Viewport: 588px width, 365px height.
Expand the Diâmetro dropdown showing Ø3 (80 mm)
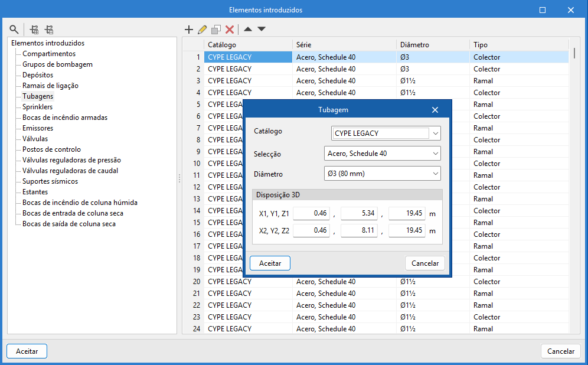(x=436, y=174)
